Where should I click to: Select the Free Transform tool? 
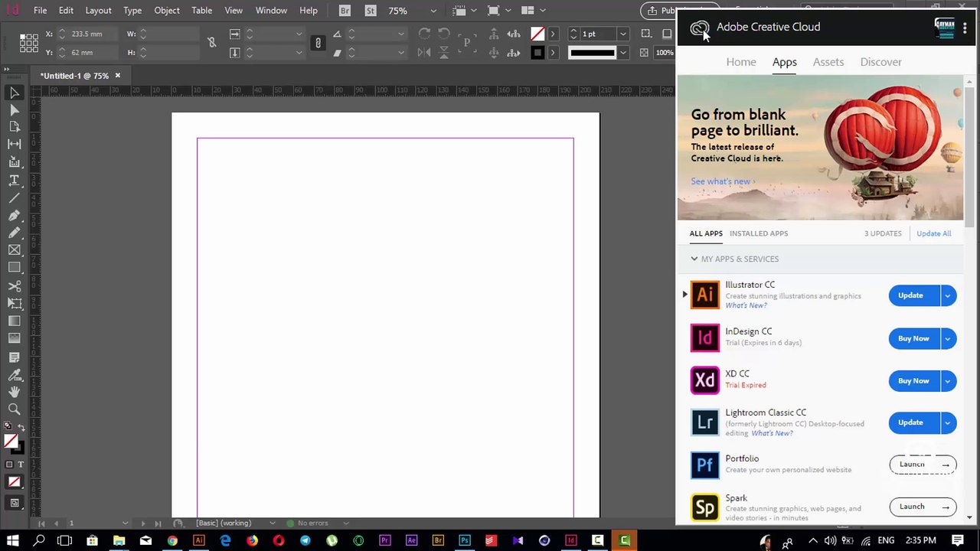click(x=15, y=304)
